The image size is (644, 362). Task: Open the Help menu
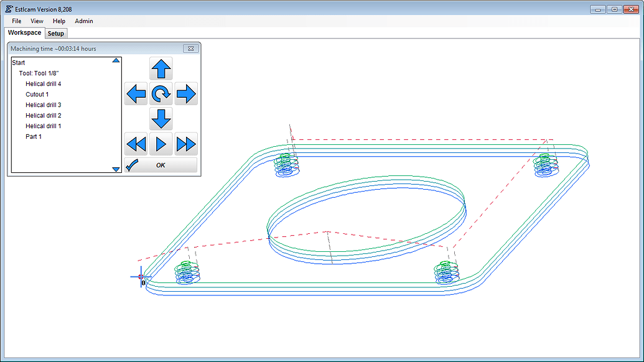(x=58, y=21)
